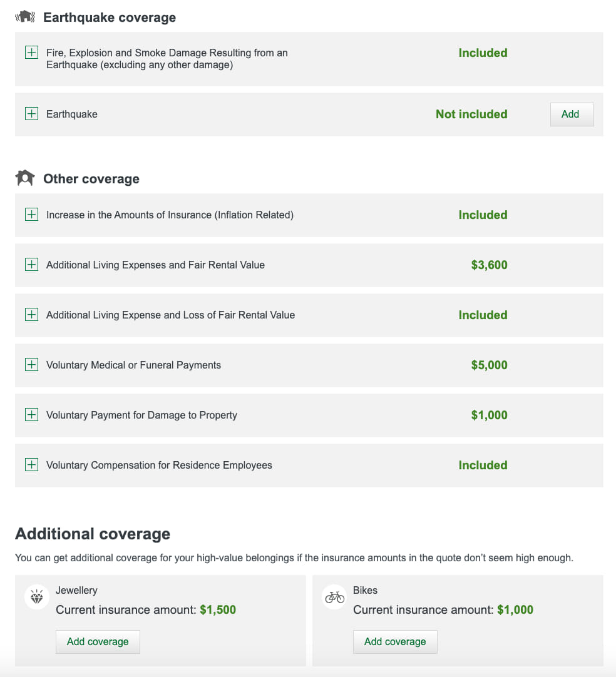The height and width of the screenshot is (677, 616).
Task: Click the Add button for Earthquake coverage
Action: point(571,114)
